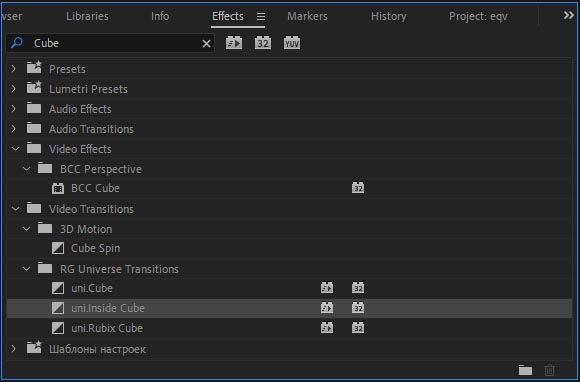Collapse the BCC Perspective subfolder

pyautogui.click(x=26, y=169)
